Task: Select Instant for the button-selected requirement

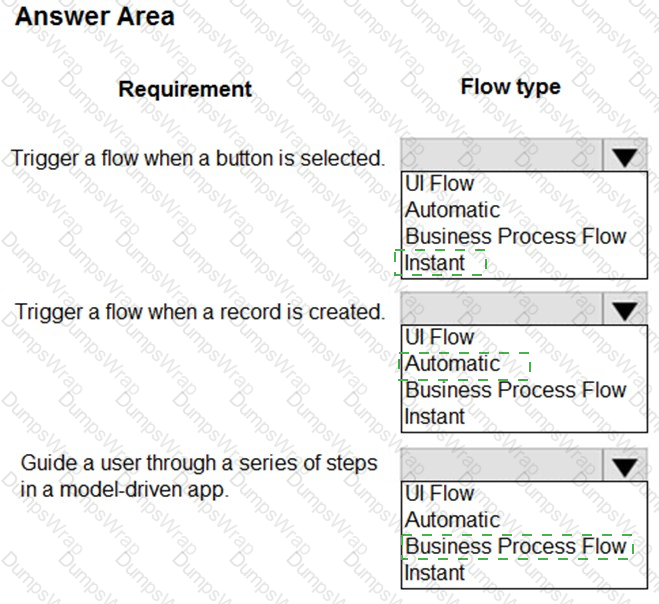Action: pos(436,263)
